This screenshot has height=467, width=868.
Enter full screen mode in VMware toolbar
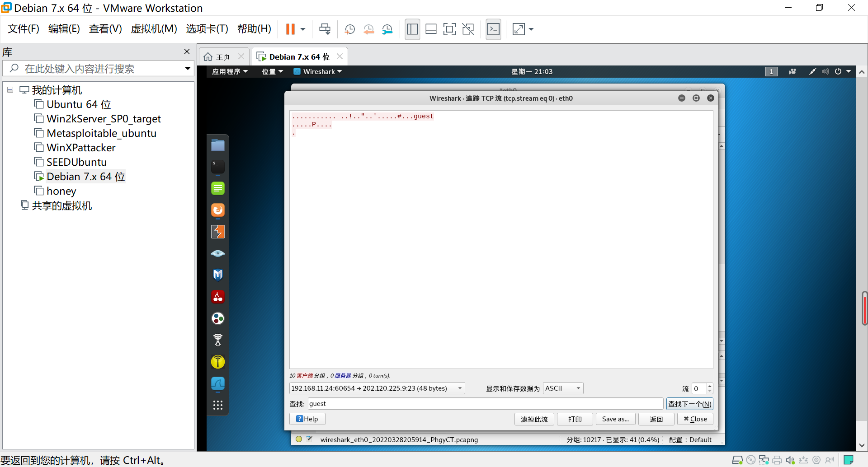click(x=449, y=29)
